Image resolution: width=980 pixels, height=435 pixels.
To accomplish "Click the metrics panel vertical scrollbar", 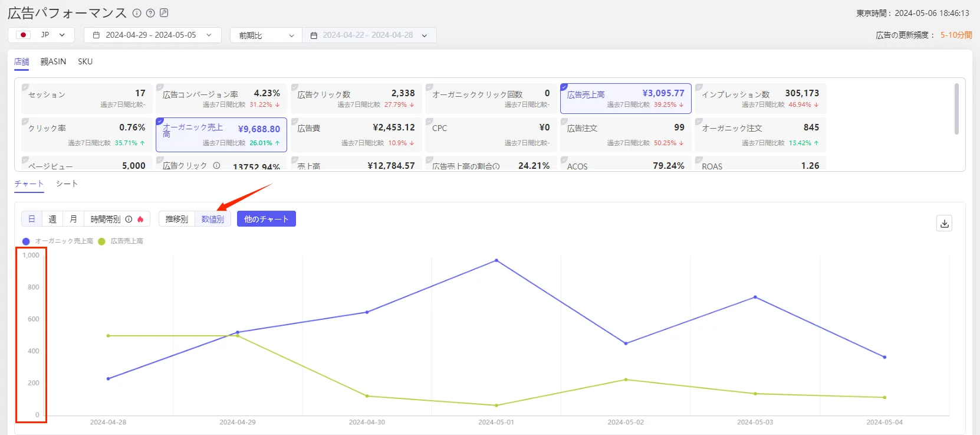I will coord(956,109).
